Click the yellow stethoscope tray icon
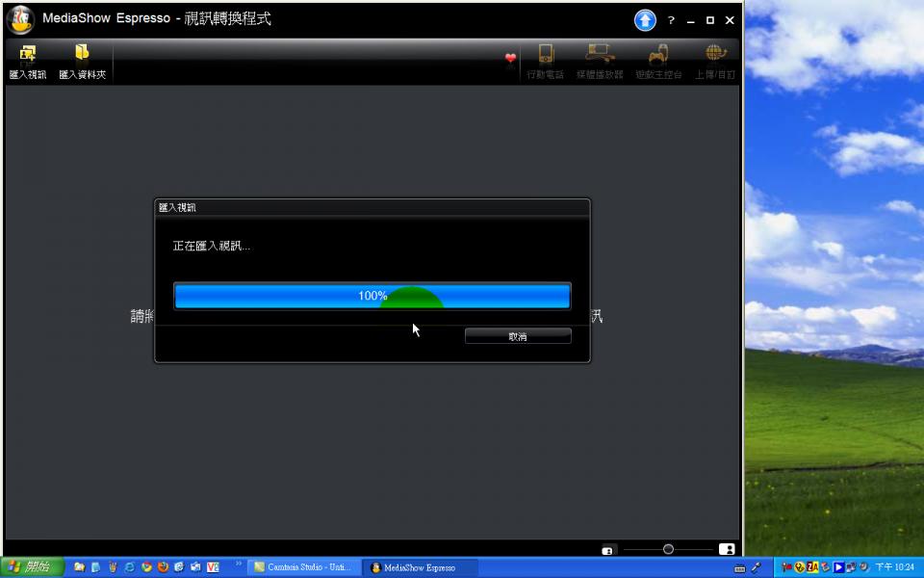924x578 pixels. [799, 567]
